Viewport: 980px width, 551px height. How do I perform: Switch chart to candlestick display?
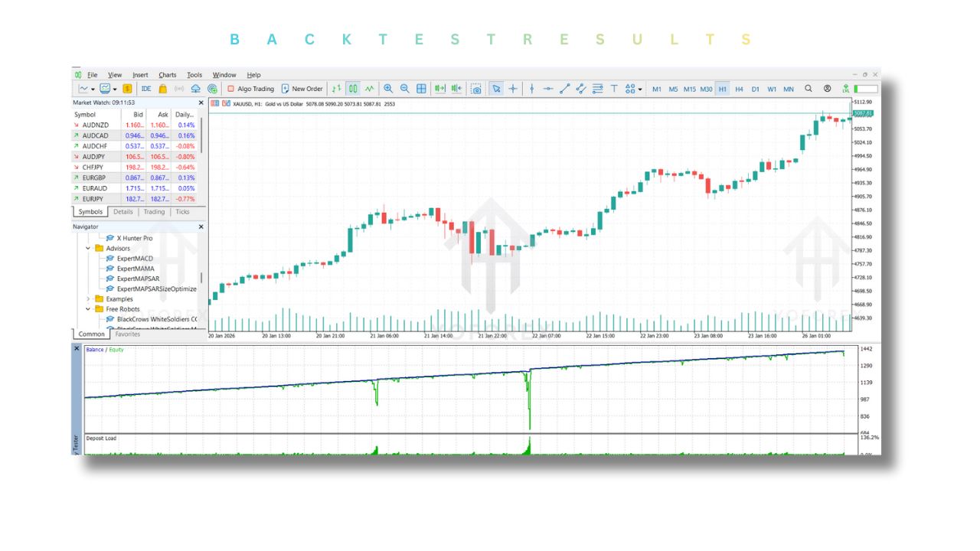[x=353, y=89]
